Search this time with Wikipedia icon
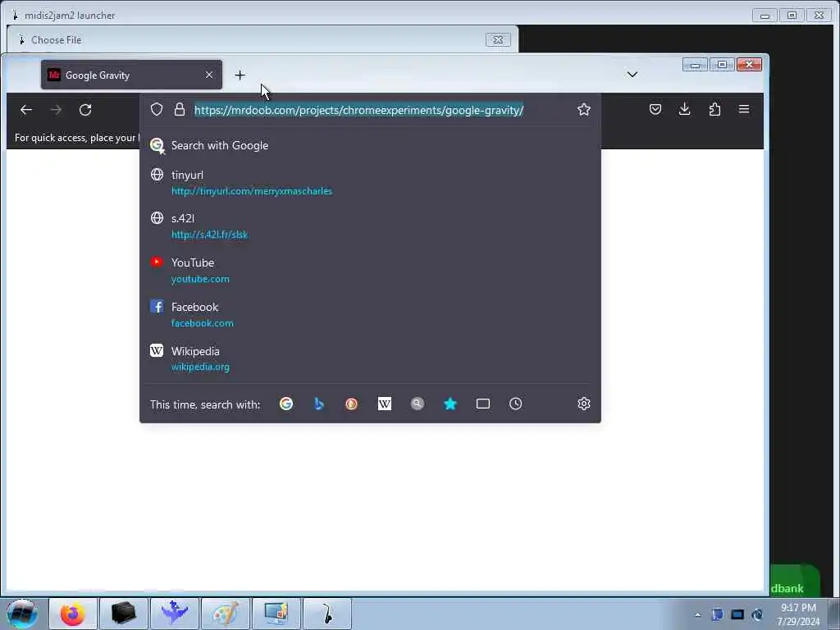The height and width of the screenshot is (630, 840). click(x=385, y=404)
